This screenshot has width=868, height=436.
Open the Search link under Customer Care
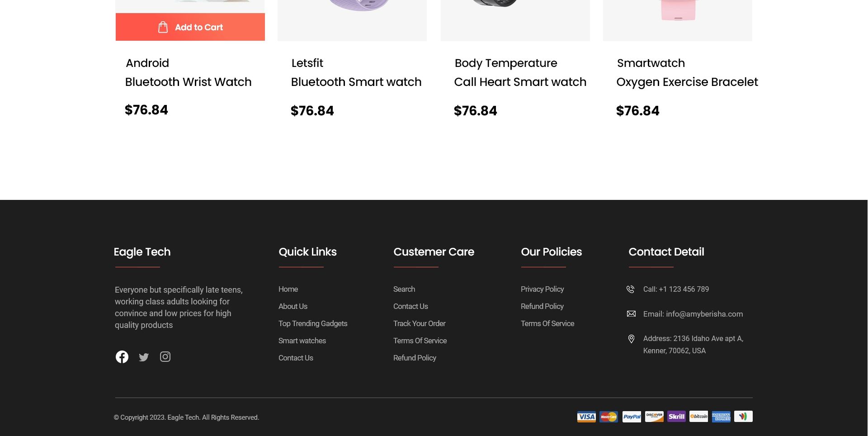tap(404, 289)
